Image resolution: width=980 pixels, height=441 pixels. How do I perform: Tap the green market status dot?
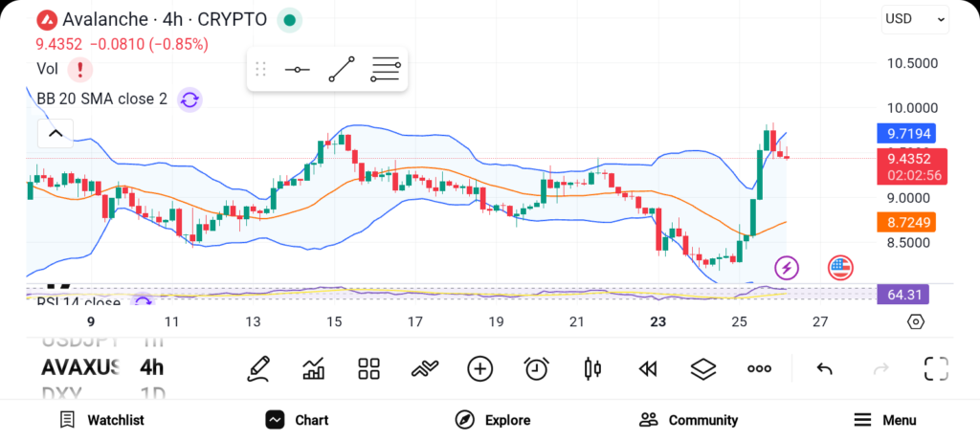(x=289, y=19)
